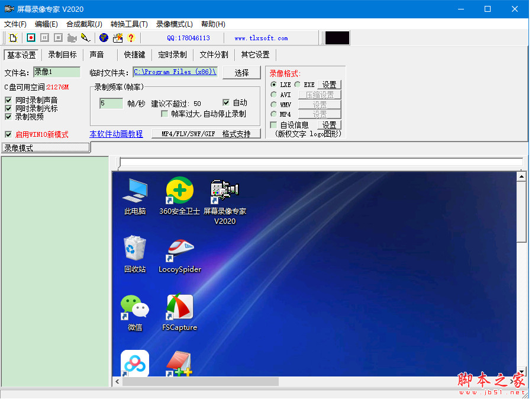Image resolution: width=532 pixels, height=399 pixels.
Task: Toggle the 同时录制声音 checkbox
Action: pos(8,101)
